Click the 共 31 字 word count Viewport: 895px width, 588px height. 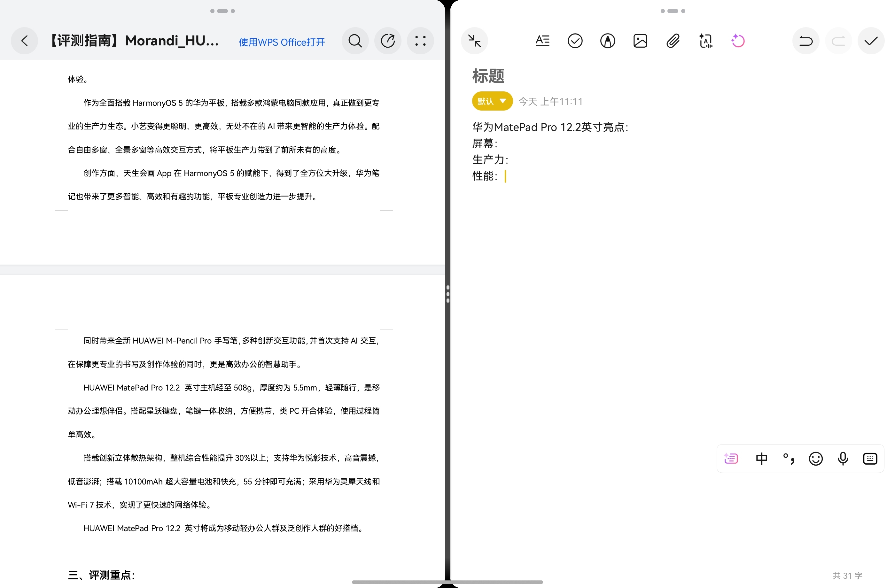tap(847, 576)
